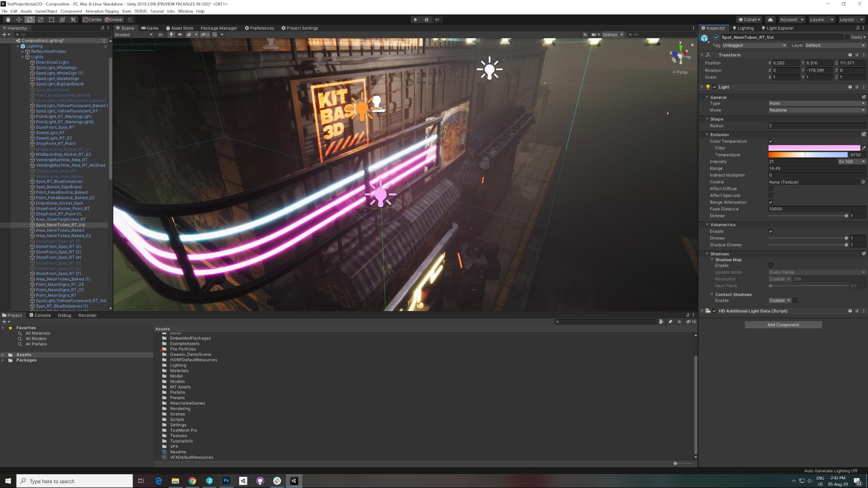Collapse the Lights group in Hierarchy
The width and height of the screenshot is (868, 488).
pos(23,57)
